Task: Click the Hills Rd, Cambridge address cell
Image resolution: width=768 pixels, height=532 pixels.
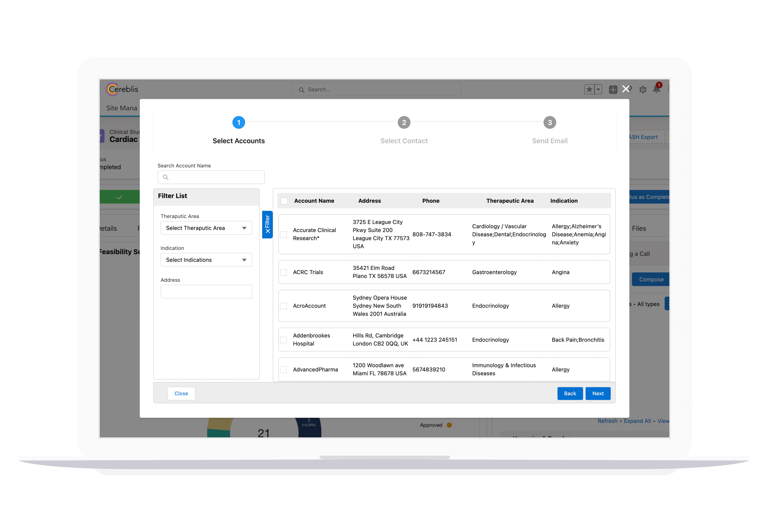Action: pos(380,339)
